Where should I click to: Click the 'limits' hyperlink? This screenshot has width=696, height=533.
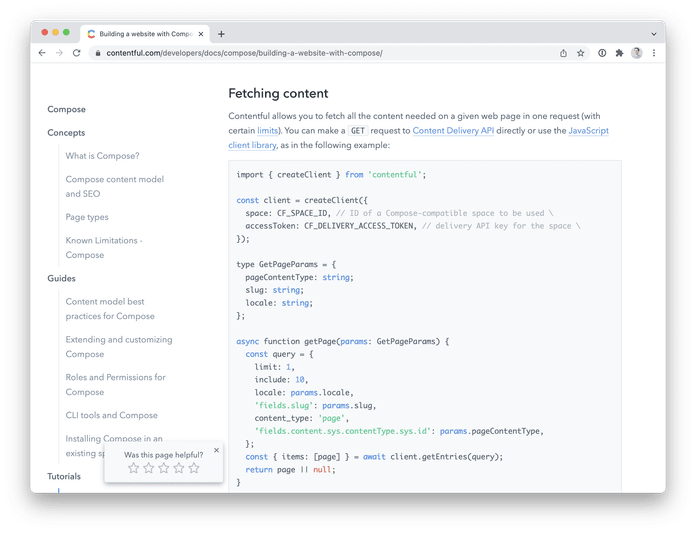click(267, 131)
